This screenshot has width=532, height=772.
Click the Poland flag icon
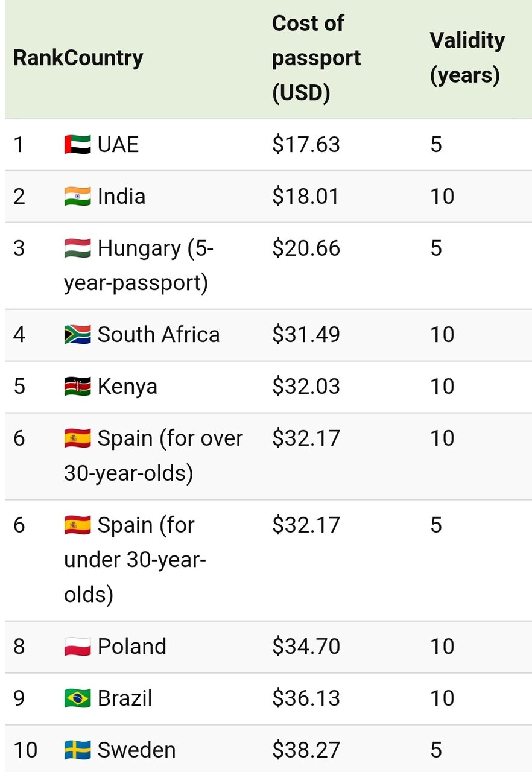pos(77,647)
